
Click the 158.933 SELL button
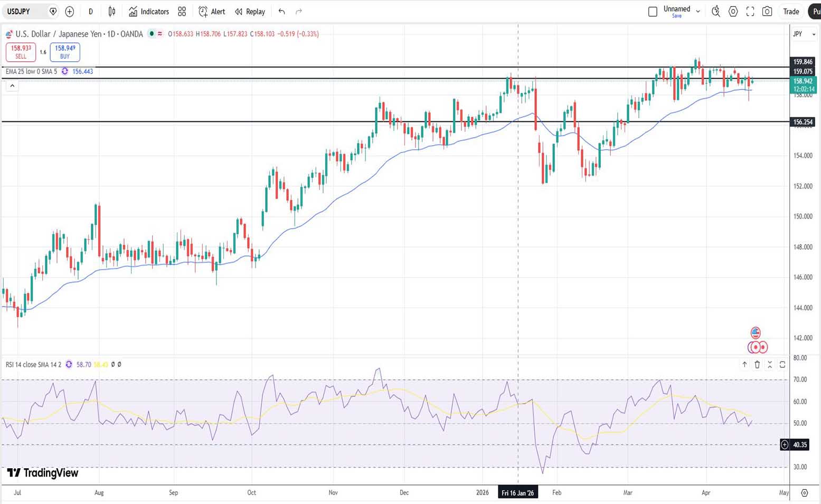click(21, 52)
